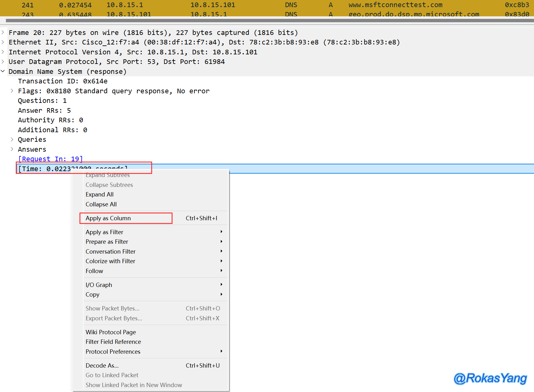Expand the User Datagram Protocol section

click(x=3, y=61)
